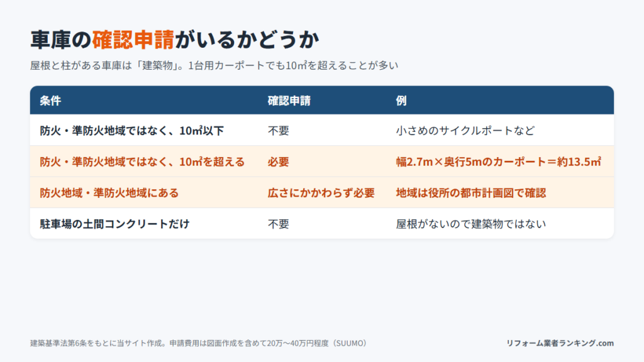Select the 10㎡以下 condition row
The height and width of the screenshot is (362, 644).
tap(322, 130)
